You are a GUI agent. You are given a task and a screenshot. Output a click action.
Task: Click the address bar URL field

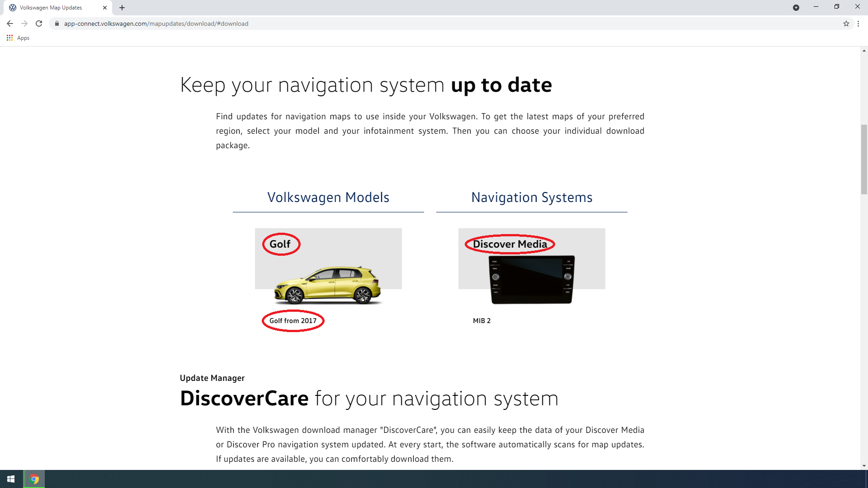(x=448, y=23)
